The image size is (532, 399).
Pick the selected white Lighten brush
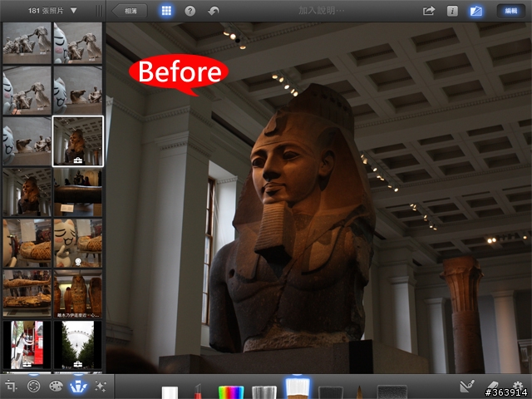tap(298, 388)
